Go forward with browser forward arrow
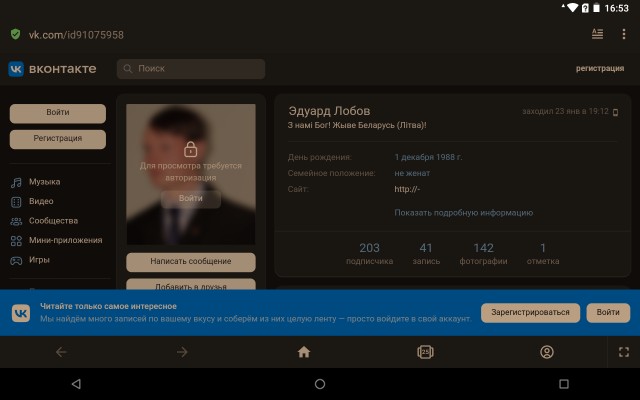Viewport: 640px width, 400px height. [182, 352]
